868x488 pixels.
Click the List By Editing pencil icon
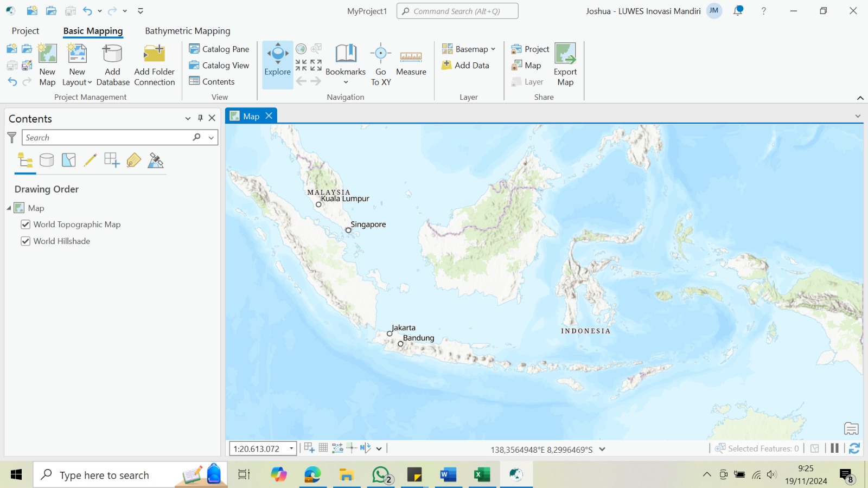(x=90, y=160)
